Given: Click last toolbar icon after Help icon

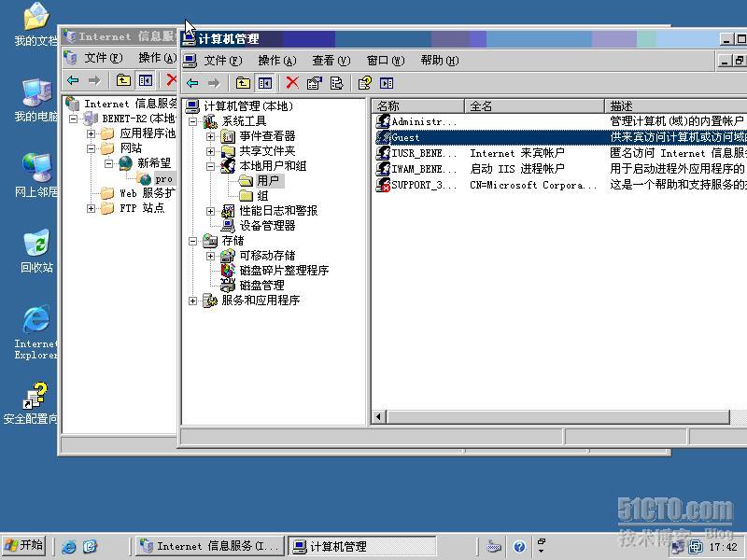Looking at the screenshot, I should (387, 83).
